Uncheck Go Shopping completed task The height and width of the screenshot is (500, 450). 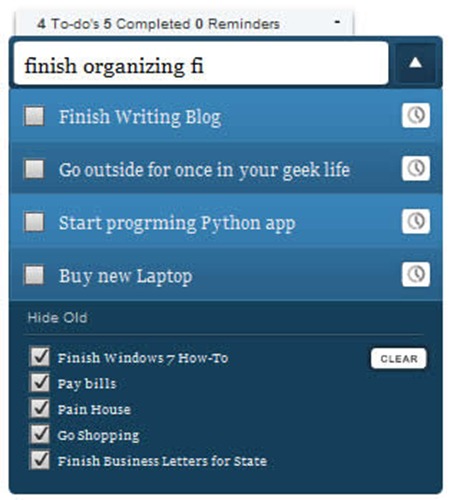pos(40,434)
